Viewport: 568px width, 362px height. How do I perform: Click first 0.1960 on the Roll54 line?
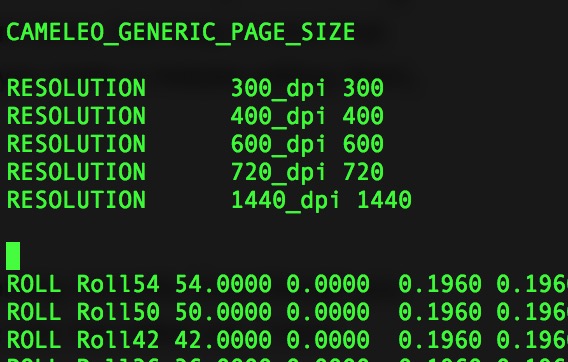pos(440,284)
